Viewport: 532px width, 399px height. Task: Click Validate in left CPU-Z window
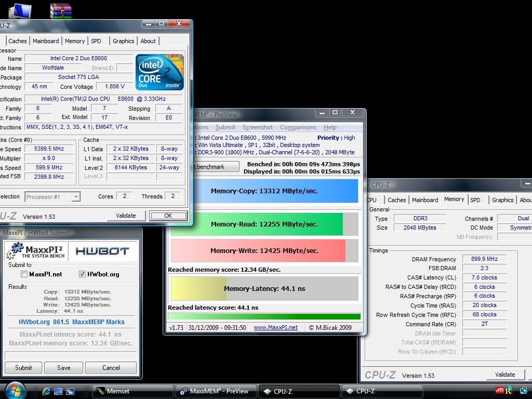tap(126, 216)
